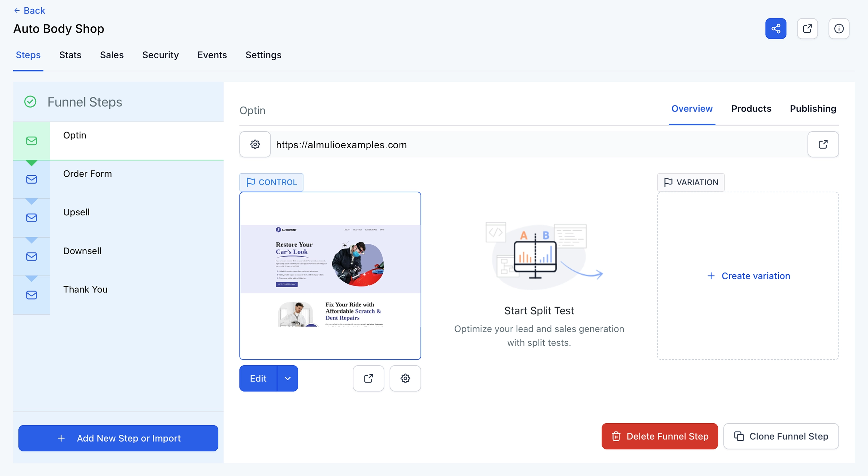Open URL settings gear beside domain
The height and width of the screenshot is (476, 868).
(x=255, y=144)
